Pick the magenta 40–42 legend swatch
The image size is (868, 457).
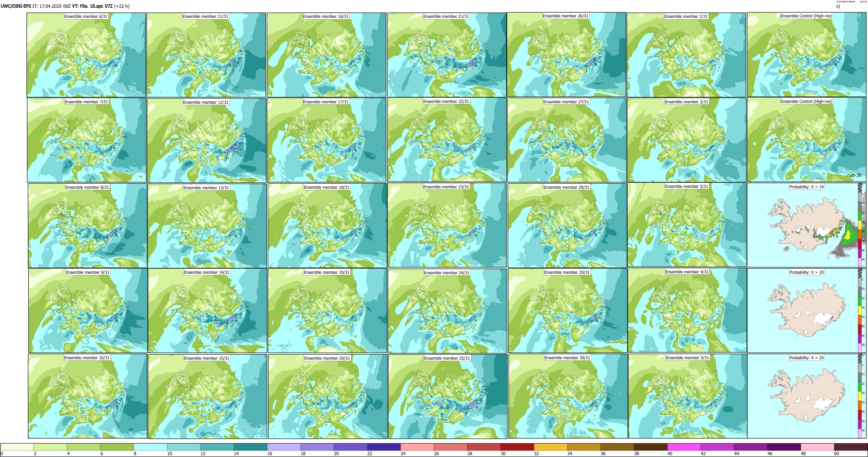(x=684, y=447)
